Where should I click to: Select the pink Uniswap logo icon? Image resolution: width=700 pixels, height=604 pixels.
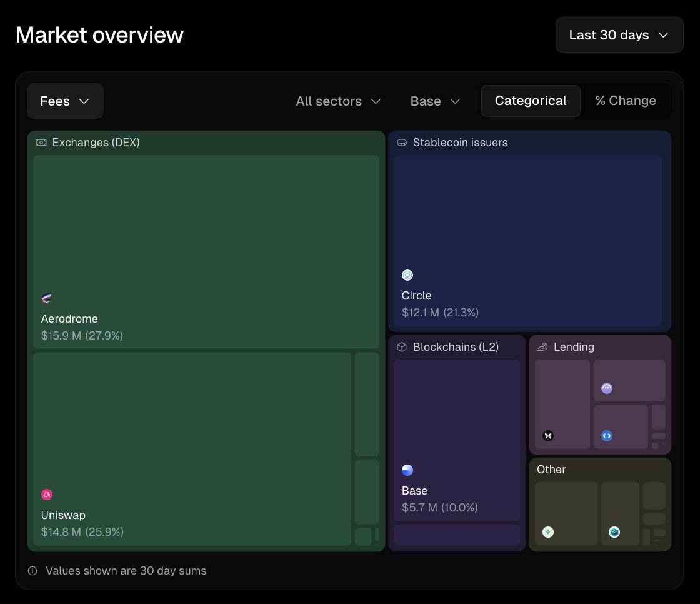(47, 495)
